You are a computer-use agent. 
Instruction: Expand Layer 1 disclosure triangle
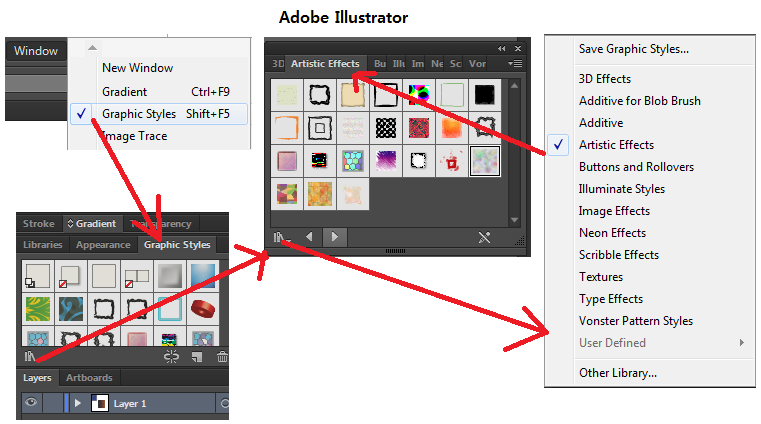[78, 403]
